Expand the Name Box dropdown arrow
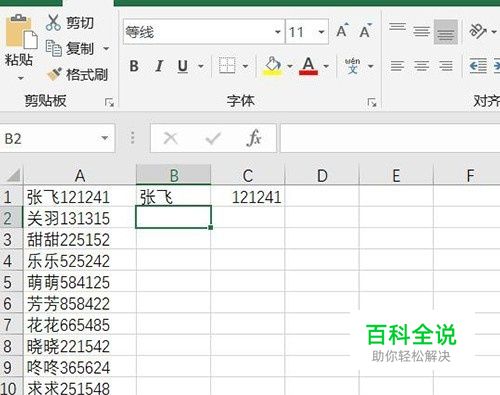The height and width of the screenshot is (395, 500). coord(105,138)
